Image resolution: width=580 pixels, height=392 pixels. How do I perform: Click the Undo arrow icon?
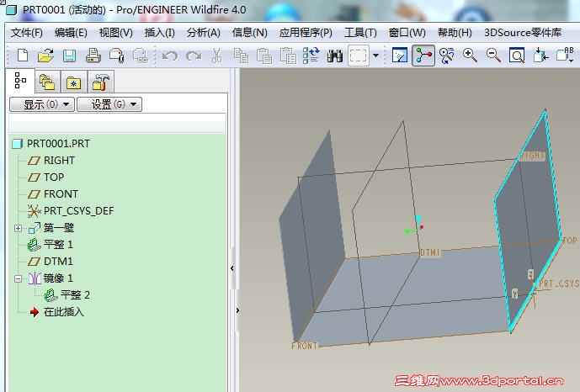pyautogui.click(x=170, y=56)
